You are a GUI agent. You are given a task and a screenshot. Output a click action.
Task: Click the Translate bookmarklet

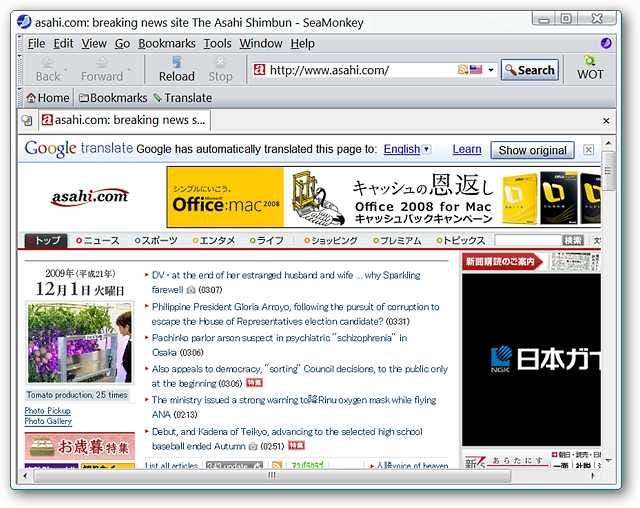[x=182, y=98]
